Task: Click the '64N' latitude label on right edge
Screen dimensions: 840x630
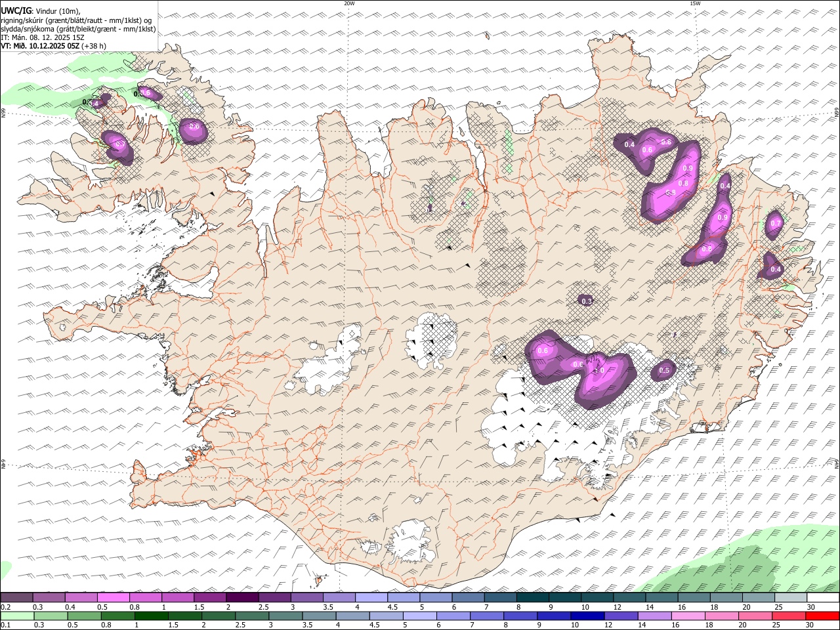Action: [837, 464]
